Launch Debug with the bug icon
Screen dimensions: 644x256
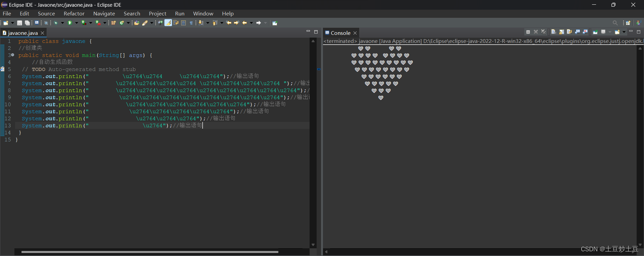point(56,23)
